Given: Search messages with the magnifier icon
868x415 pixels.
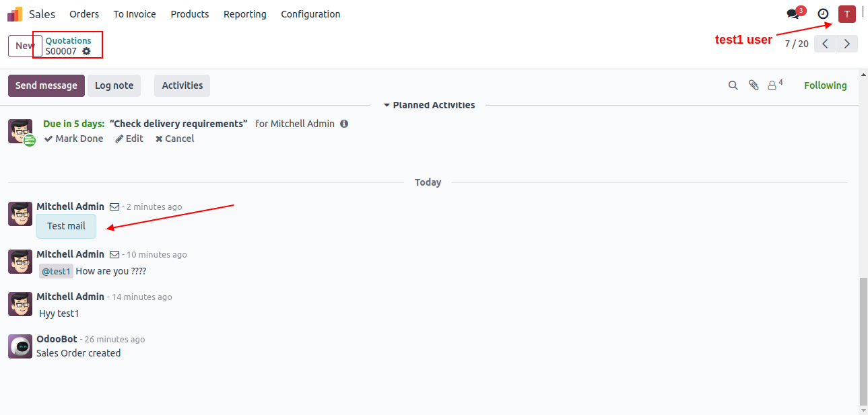Looking at the screenshot, I should pos(733,85).
